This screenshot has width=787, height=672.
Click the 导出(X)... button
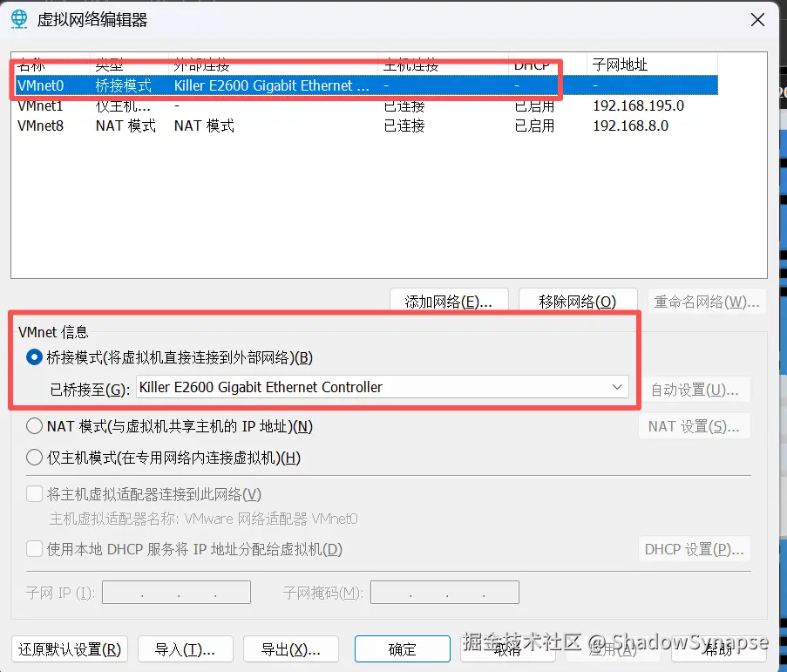coord(290,649)
